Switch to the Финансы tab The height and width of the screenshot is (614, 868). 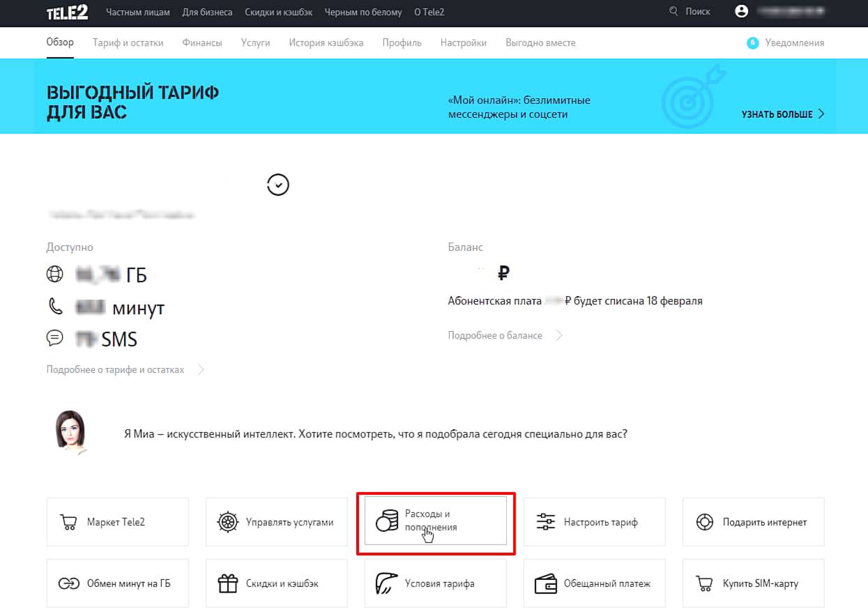[201, 43]
